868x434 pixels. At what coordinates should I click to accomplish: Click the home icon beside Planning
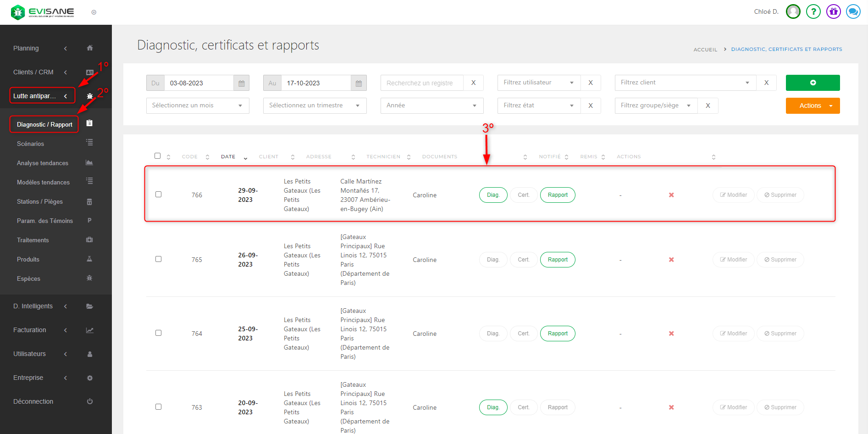90,48
